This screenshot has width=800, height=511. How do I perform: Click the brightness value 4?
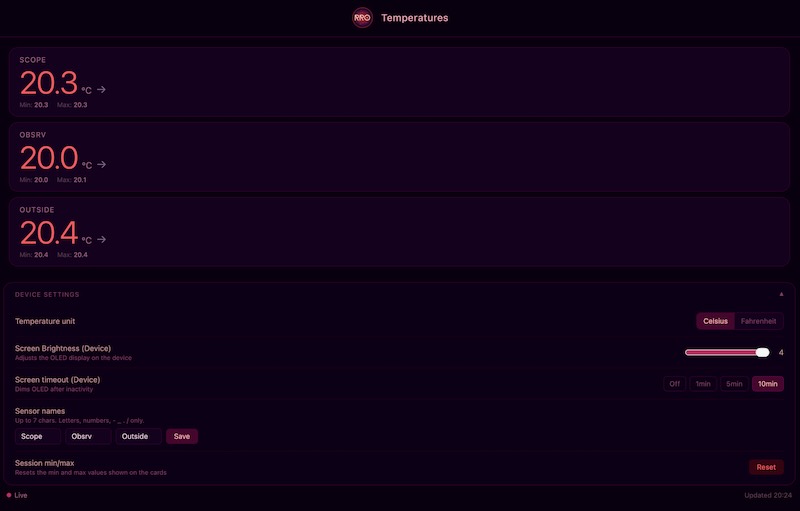pos(781,352)
